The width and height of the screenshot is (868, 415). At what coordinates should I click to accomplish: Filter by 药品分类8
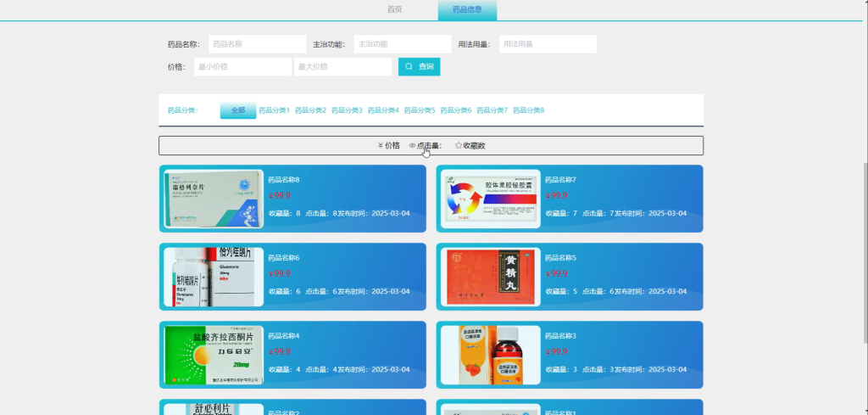pos(529,110)
